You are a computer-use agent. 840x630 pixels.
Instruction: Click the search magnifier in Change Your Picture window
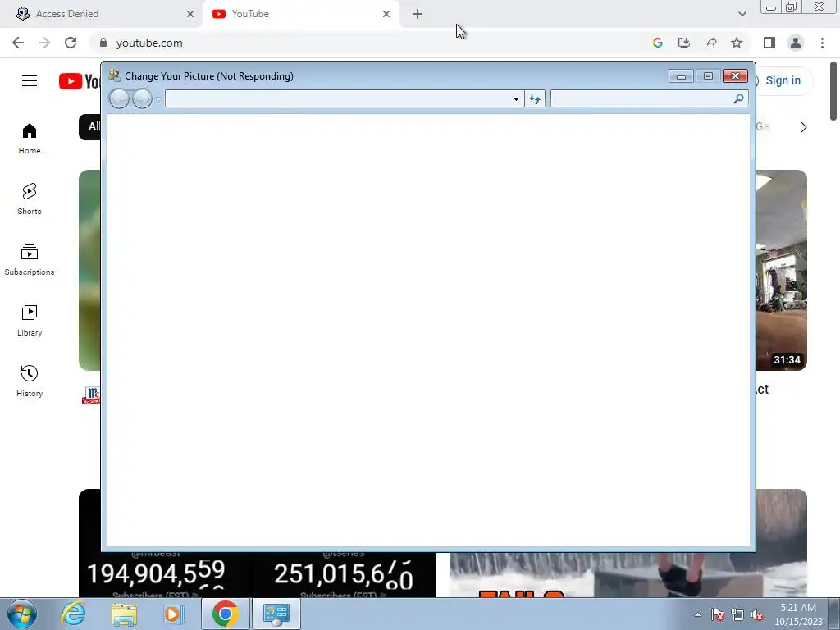click(738, 98)
